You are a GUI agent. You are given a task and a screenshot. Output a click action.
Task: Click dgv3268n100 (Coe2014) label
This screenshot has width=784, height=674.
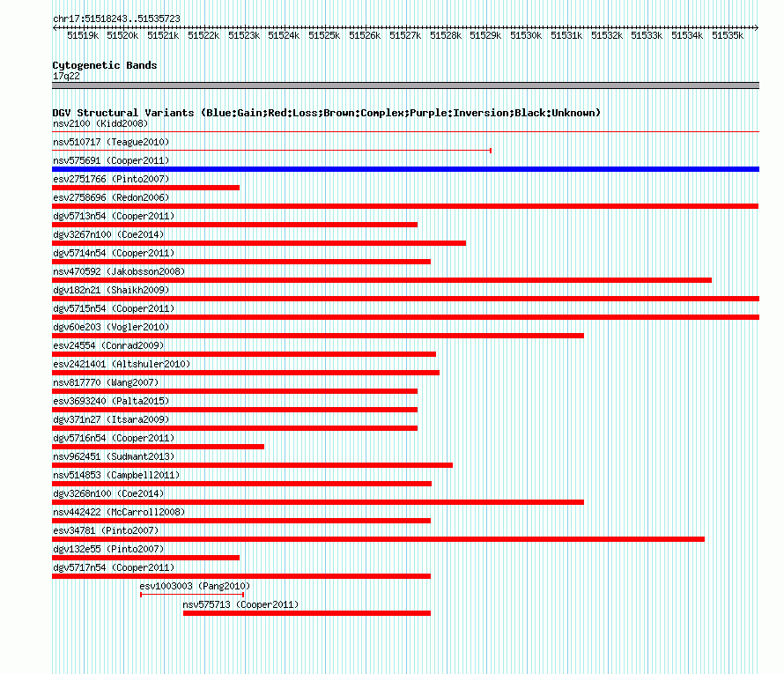108,493
